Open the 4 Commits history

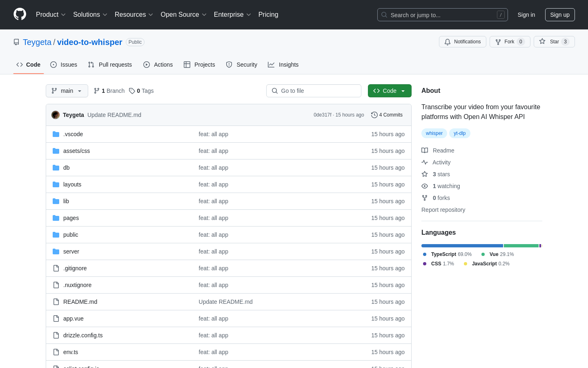click(387, 115)
